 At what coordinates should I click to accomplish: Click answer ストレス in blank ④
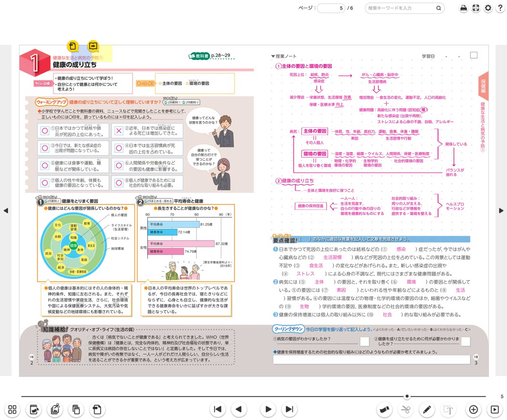(305, 274)
